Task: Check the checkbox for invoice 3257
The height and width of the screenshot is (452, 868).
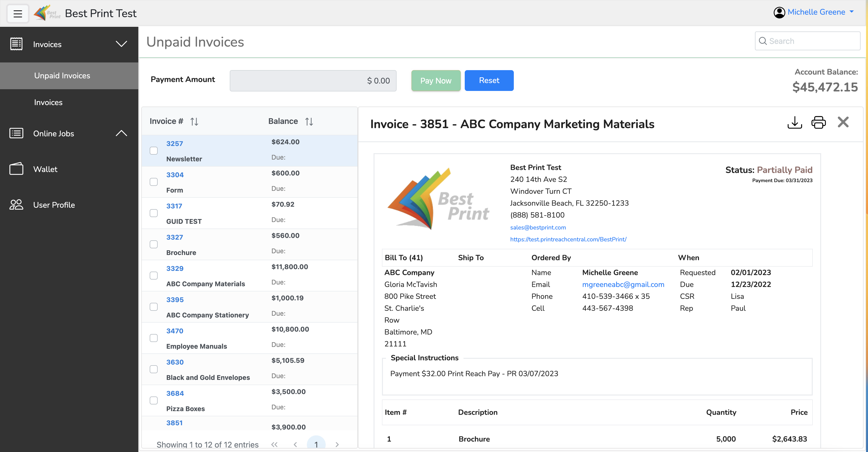Action: 154,151
